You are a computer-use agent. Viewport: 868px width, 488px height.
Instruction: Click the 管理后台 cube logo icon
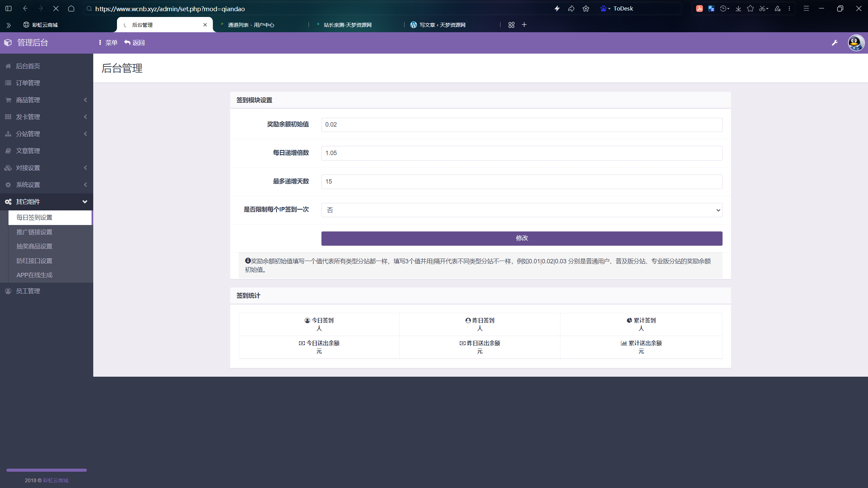click(x=8, y=43)
